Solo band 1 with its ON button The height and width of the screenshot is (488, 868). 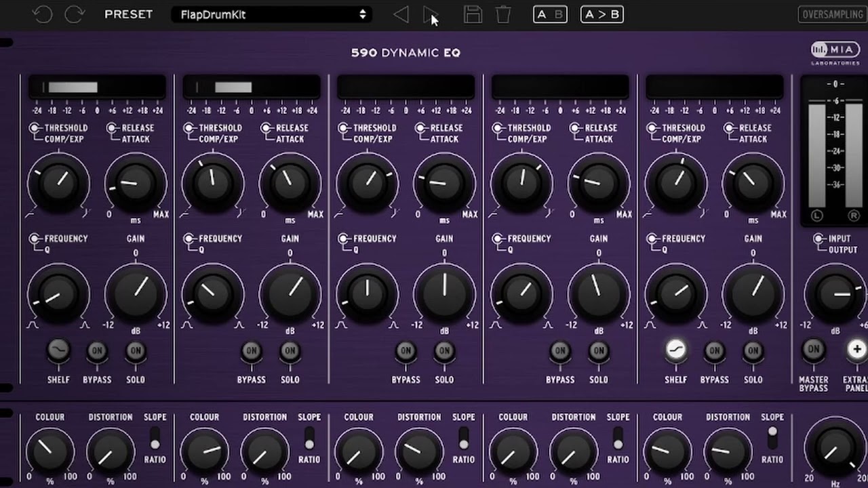point(136,350)
